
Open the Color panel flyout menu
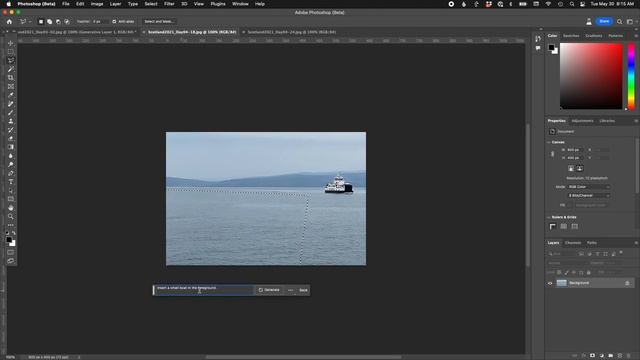coord(636,36)
